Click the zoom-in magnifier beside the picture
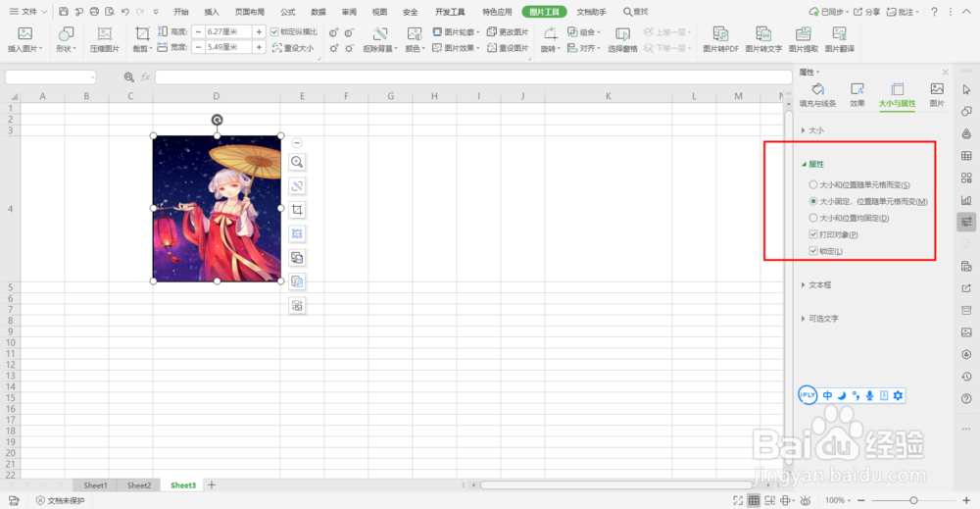The image size is (980, 509). click(297, 162)
